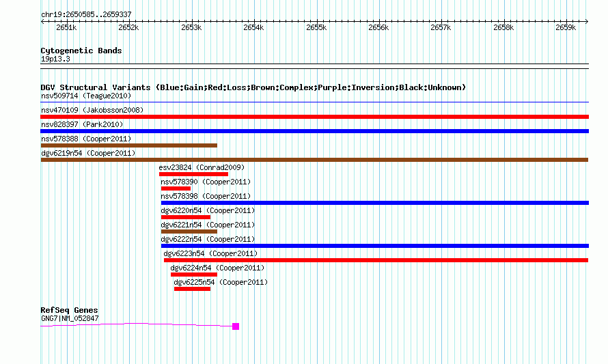Open variant dgv6219n54 (Cooper2011) label
The image size is (608, 364).
click(88, 153)
